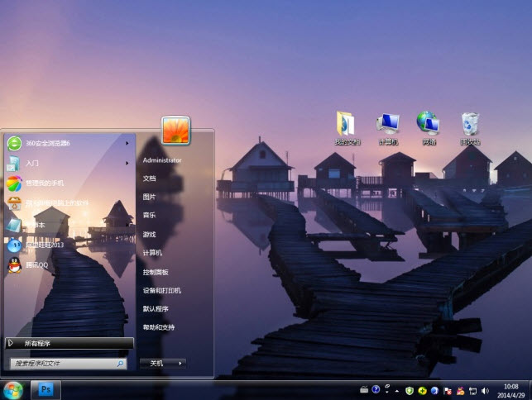
Task: Select the 网络 desktop icon
Action: [428, 127]
